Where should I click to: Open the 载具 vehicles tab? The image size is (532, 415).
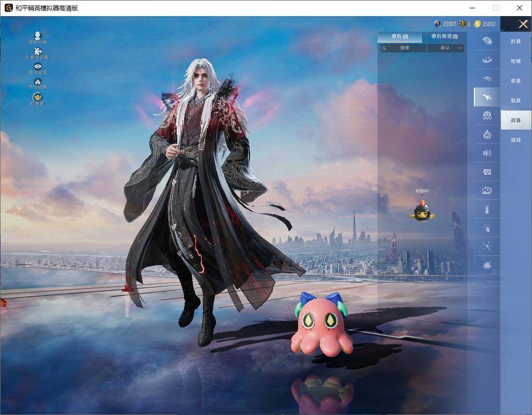pyautogui.click(x=516, y=101)
